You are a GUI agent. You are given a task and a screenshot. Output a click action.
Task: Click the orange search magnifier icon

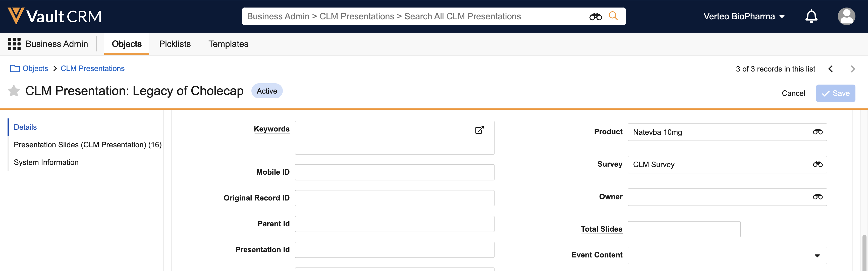coord(613,16)
